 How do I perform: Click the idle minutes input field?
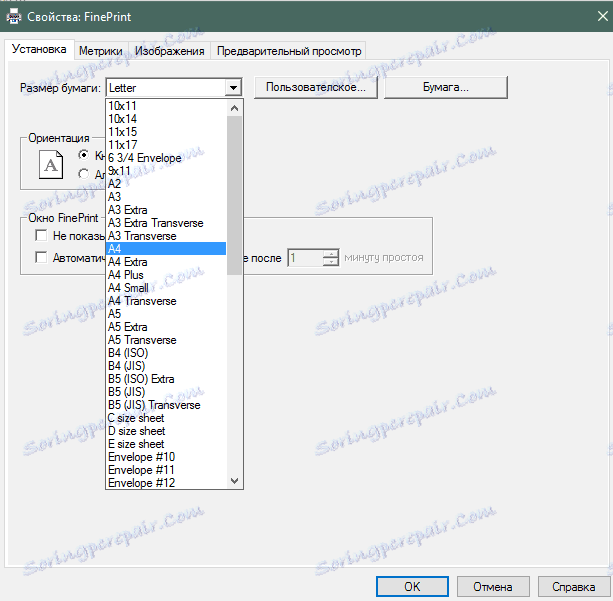click(x=306, y=258)
